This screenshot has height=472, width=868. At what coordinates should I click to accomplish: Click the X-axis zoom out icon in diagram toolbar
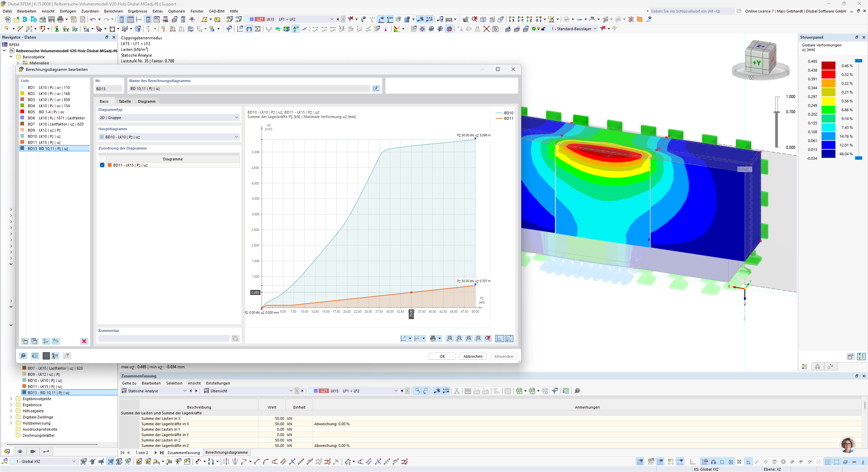tap(459, 338)
